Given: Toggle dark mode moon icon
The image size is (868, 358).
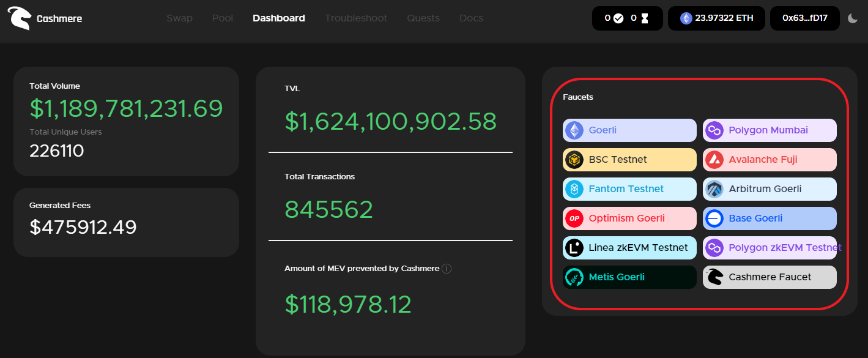Looking at the screenshot, I should [x=853, y=18].
